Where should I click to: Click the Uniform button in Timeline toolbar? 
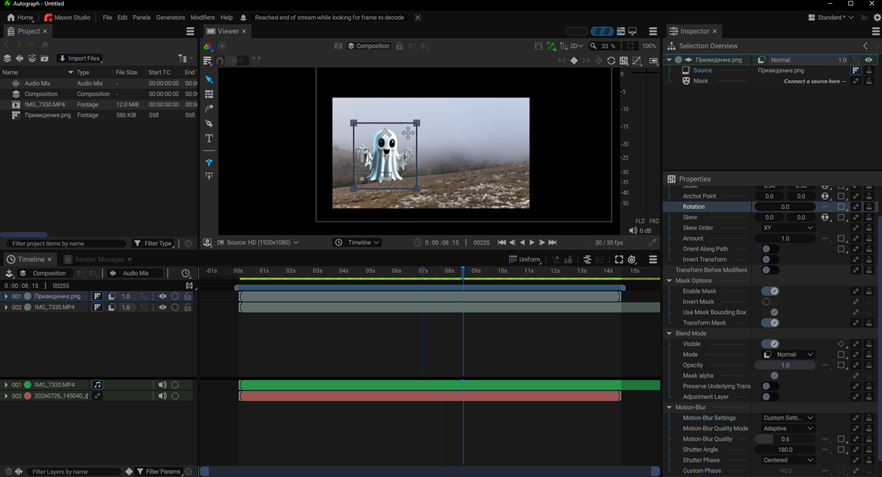(x=525, y=259)
